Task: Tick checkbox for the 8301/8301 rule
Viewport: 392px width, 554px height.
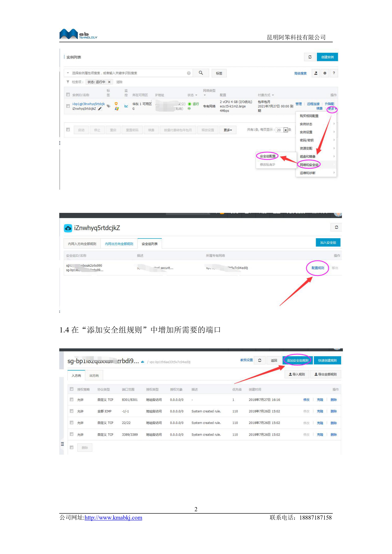Action: pos(72,400)
